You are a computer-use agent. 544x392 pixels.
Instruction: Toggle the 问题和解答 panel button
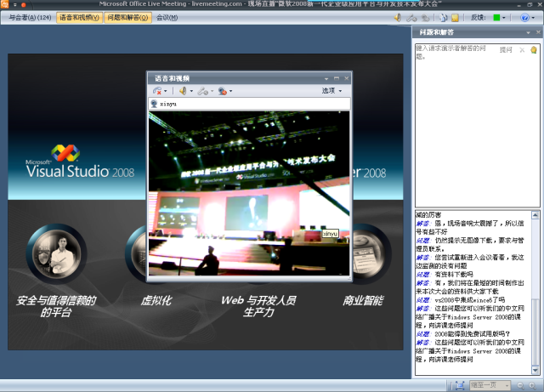click(x=128, y=17)
